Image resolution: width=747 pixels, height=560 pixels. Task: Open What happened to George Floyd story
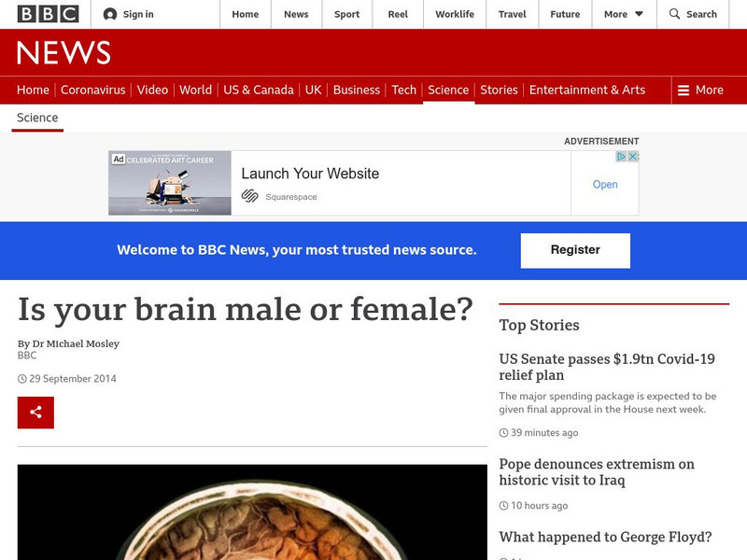(605, 537)
